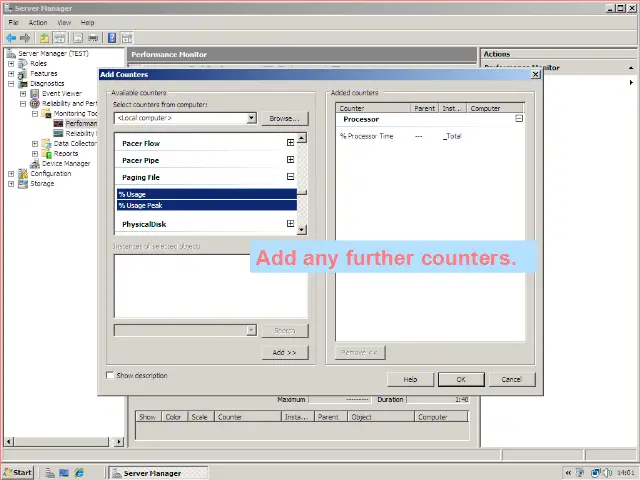640x480 pixels.
Task: Click the Help button in dialog
Action: click(x=410, y=379)
